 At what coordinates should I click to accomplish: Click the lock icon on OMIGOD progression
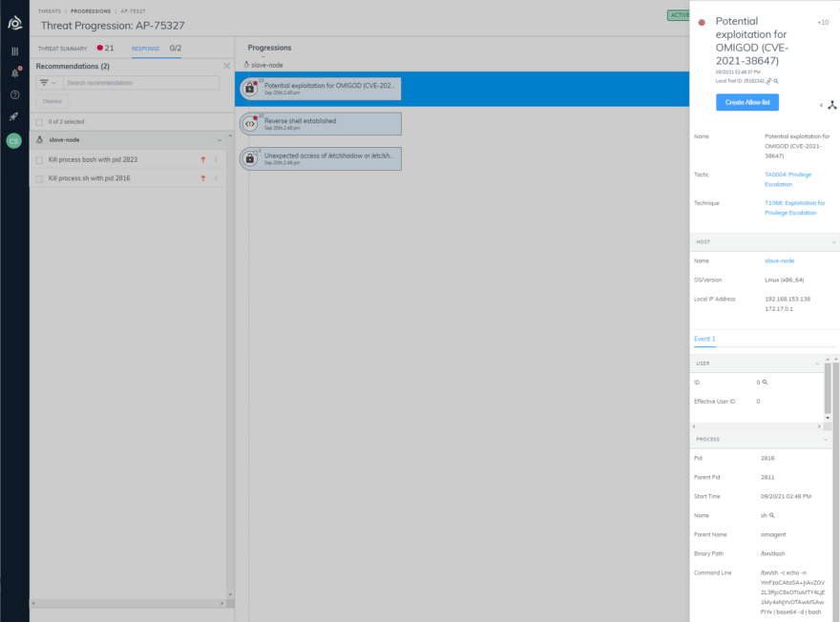250,89
